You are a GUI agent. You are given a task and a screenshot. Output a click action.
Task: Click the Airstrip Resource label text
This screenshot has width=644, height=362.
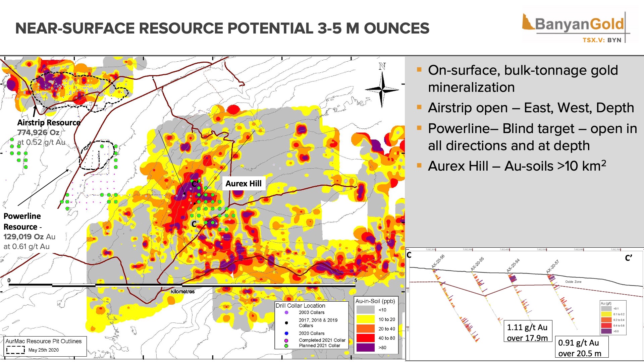click(49, 123)
